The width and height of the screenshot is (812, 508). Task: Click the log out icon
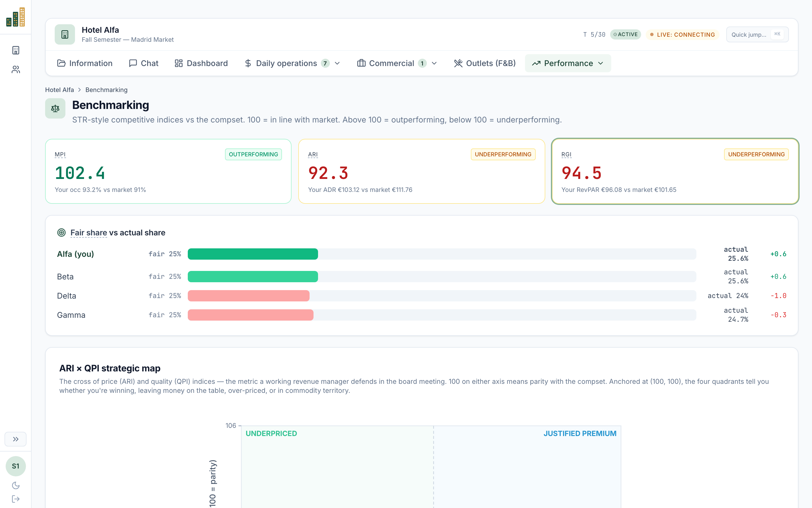click(x=16, y=499)
